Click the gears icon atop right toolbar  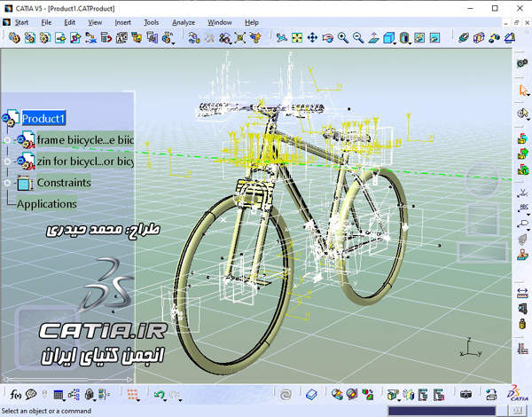pos(522,63)
